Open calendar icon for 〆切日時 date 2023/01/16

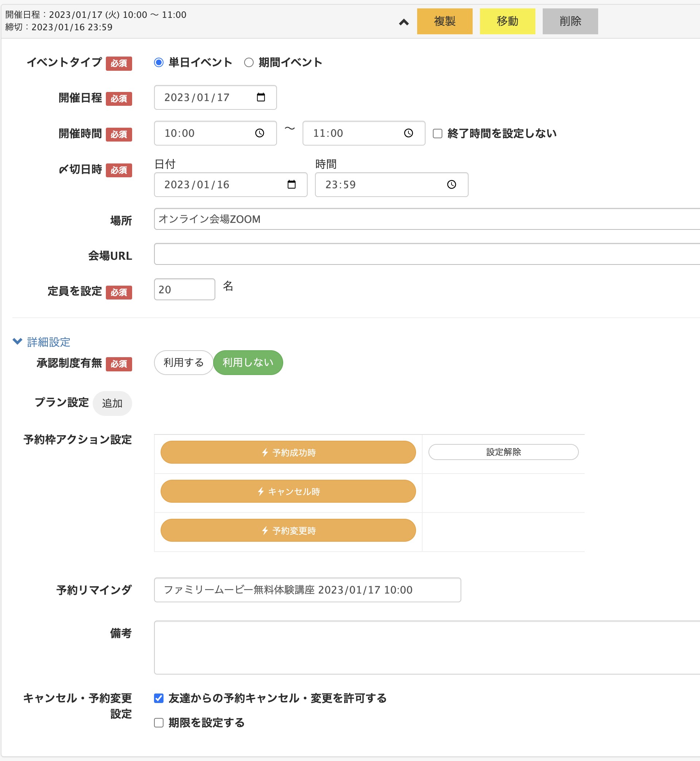click(x=291, y=184)
